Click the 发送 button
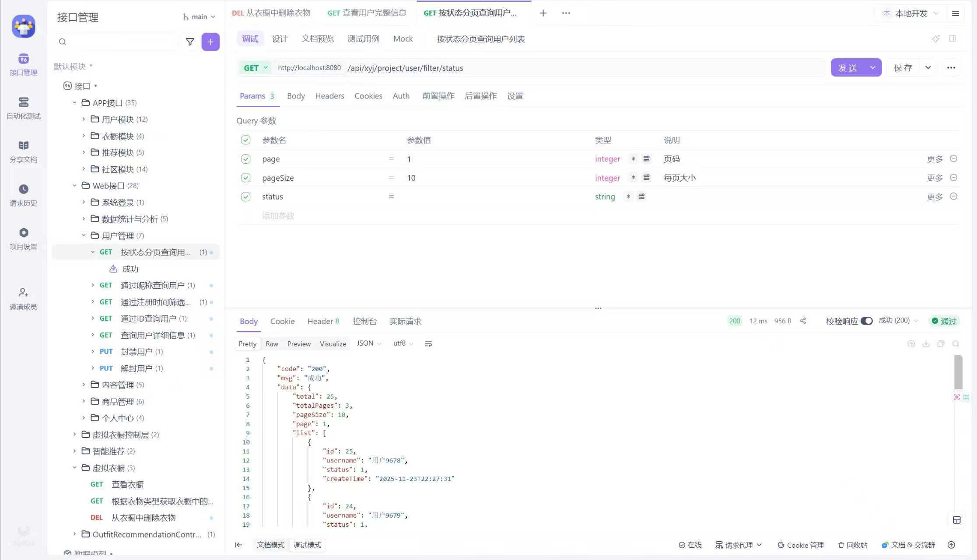The image size is (977, 560). [x=847, y=68]
